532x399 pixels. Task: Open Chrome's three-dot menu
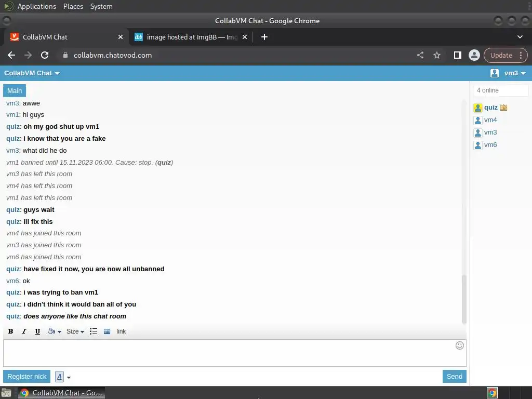point(521,55)
